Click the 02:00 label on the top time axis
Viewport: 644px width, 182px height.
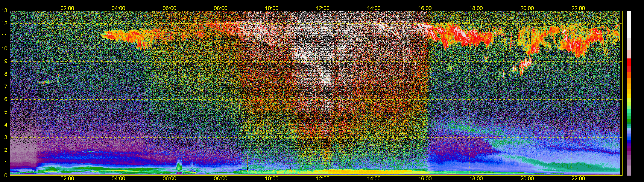click(67, 8)
